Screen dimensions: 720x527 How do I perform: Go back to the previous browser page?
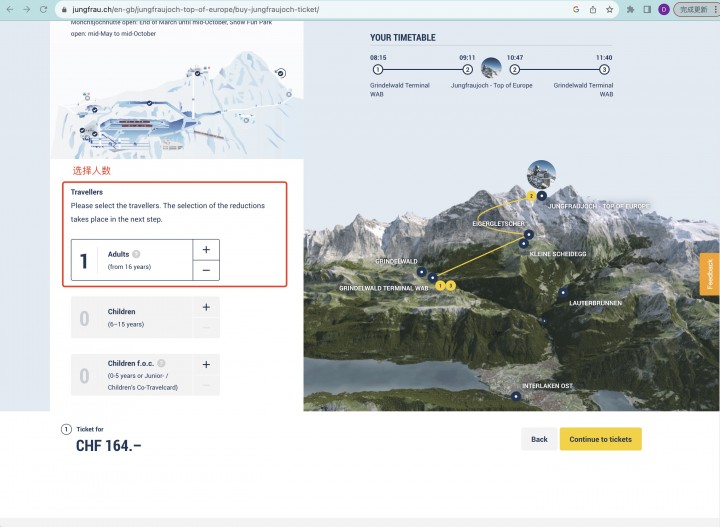click(x=10, y=9)
